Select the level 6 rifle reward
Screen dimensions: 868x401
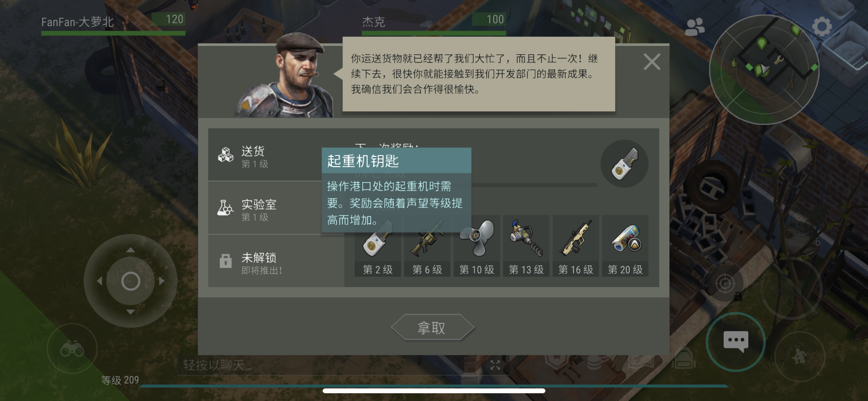click(427, 246)
